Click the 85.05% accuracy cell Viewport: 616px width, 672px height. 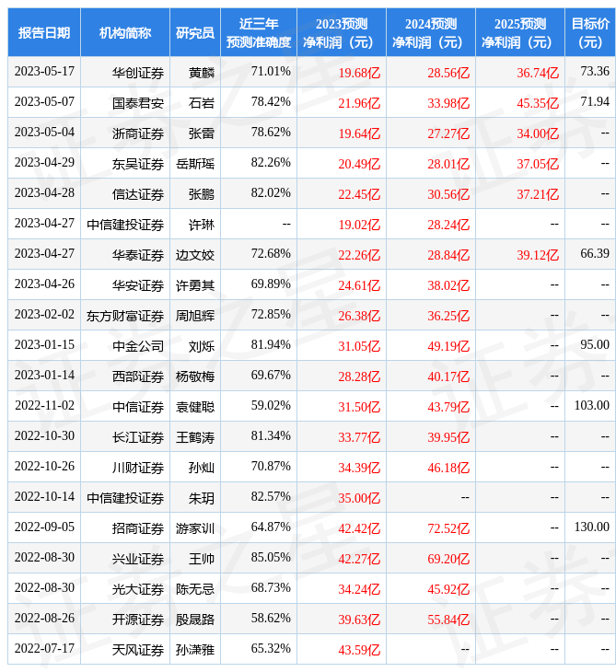[271, 558]
